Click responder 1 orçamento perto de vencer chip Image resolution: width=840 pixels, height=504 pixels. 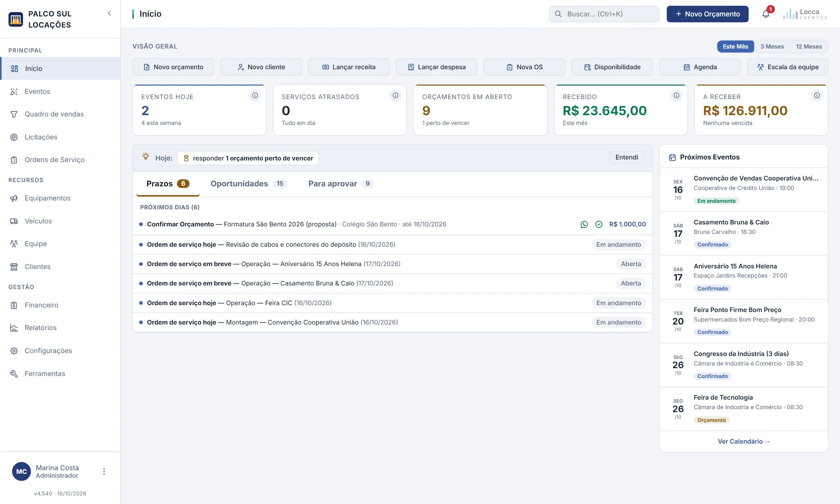pos(248,158)
